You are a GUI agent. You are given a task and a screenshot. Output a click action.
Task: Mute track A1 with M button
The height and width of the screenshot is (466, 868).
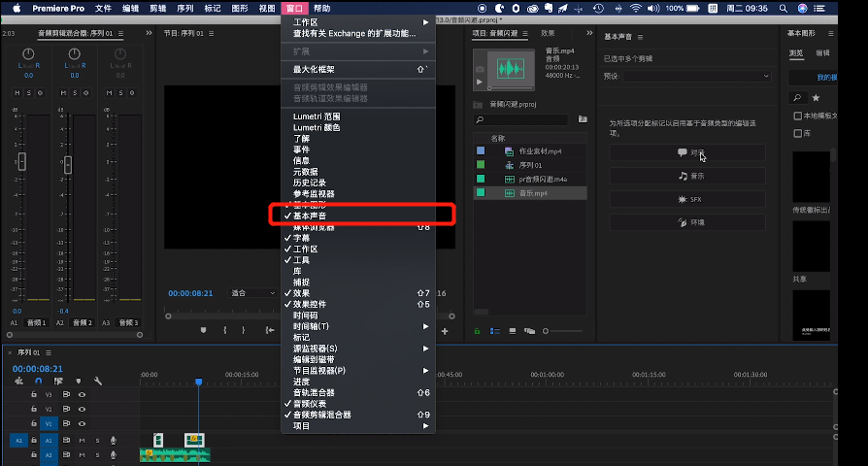(82, 441)
